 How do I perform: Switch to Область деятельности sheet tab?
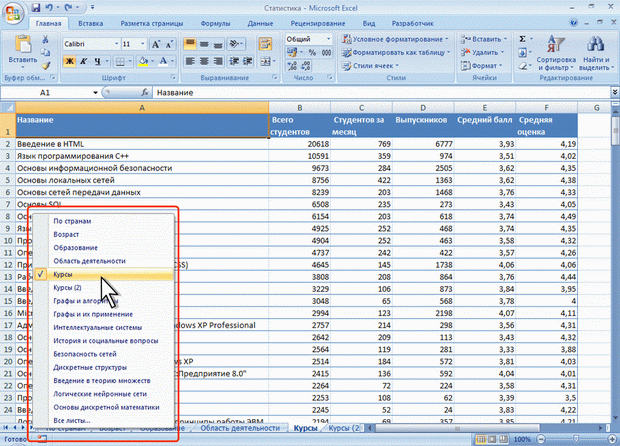tap(238, 428)
